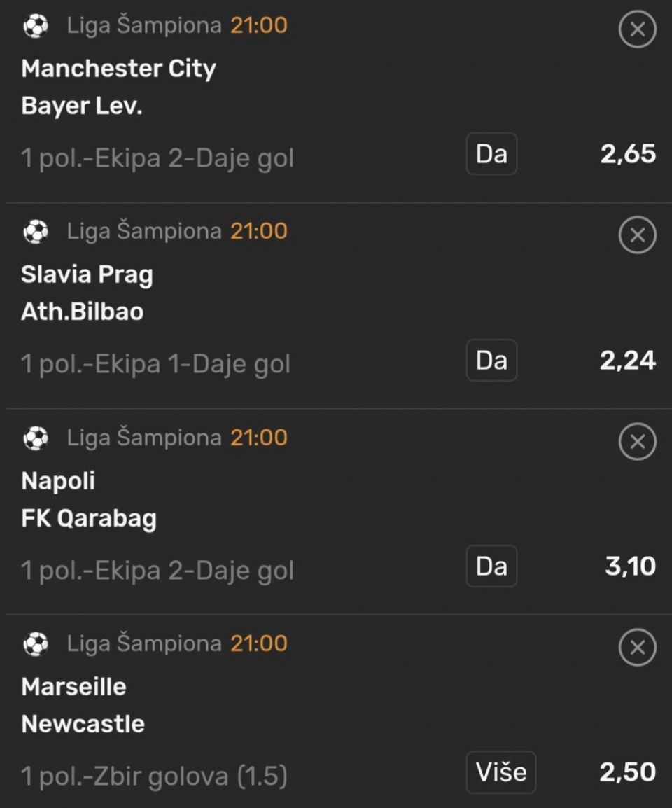Tap the Da selection for FK Qarabag goal

pos(491,566)
